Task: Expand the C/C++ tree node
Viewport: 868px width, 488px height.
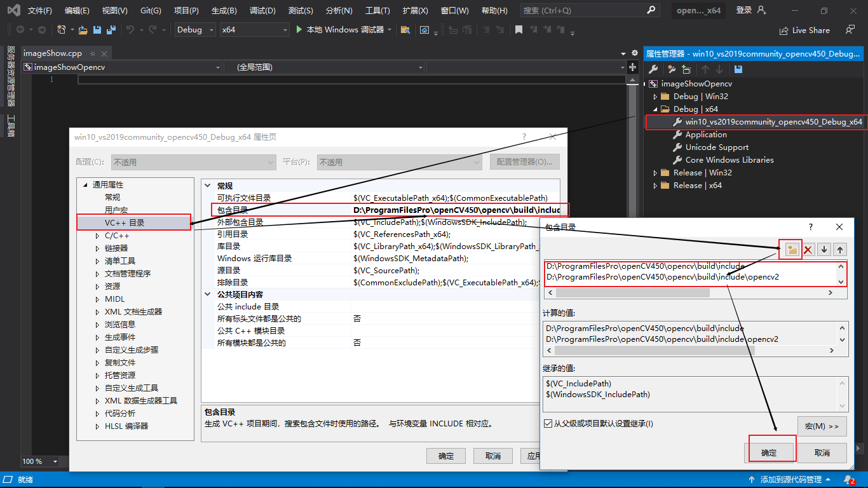Action: pos(97,236)
